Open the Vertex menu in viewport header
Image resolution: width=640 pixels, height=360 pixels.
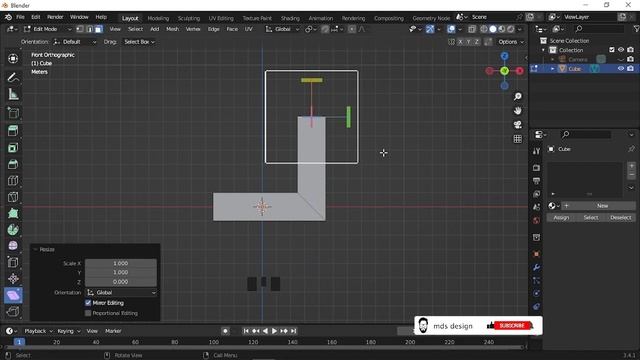tap(193, 29)
